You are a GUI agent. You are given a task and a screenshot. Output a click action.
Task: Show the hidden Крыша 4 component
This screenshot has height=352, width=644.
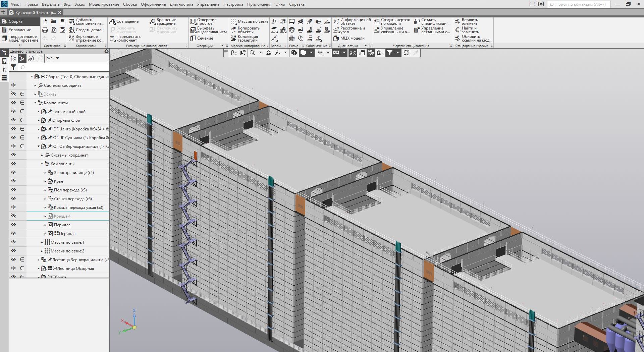point(13,216)
